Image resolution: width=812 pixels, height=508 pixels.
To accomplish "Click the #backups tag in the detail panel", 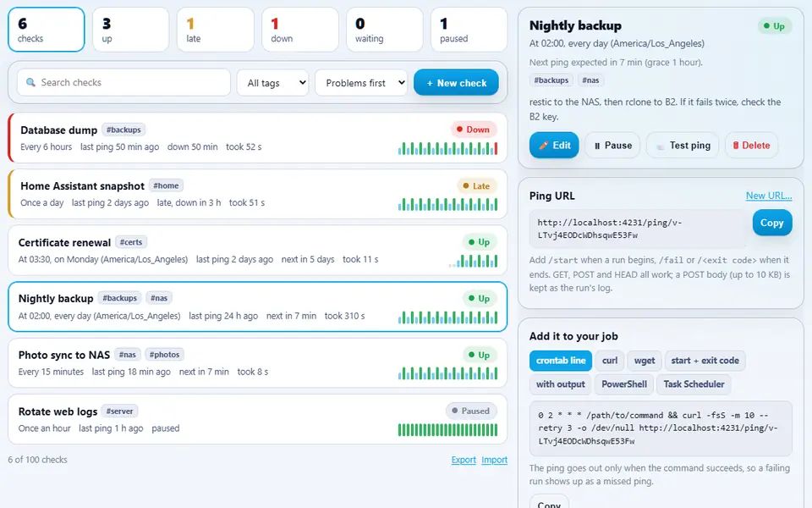I will 551,80.
